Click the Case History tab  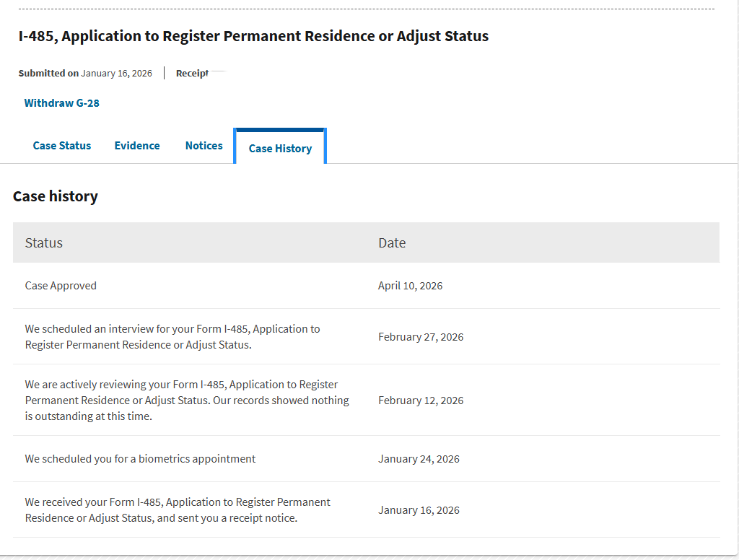tap(280, 149)
